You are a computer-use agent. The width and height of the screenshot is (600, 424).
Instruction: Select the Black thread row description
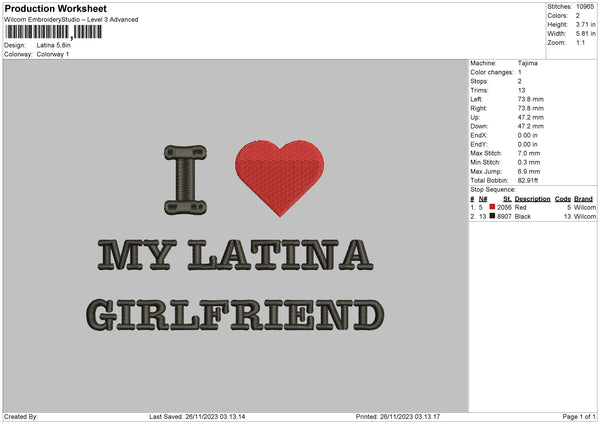(x=522, y=216)
